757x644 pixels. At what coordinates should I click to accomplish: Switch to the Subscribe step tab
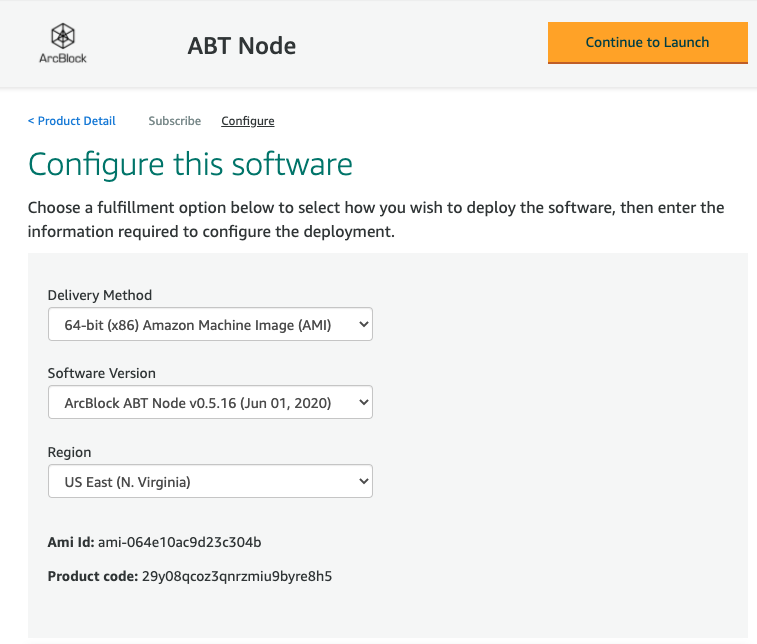174,121
